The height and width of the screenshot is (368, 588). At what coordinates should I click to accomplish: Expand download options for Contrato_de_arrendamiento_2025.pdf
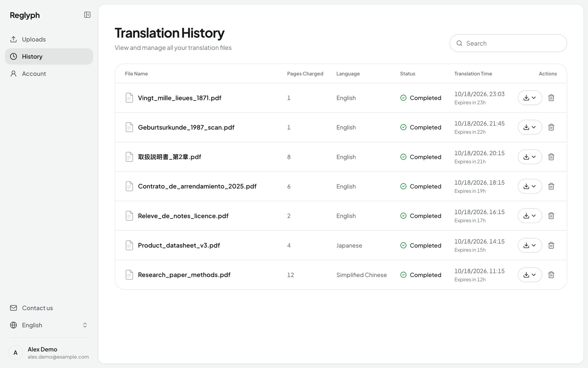(x=530, y=186)
